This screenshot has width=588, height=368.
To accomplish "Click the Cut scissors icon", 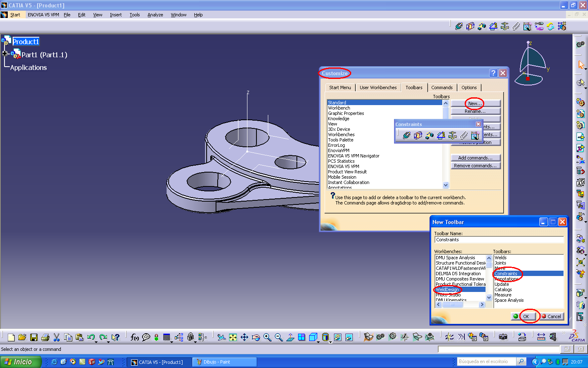I will (x=57, y=337).
